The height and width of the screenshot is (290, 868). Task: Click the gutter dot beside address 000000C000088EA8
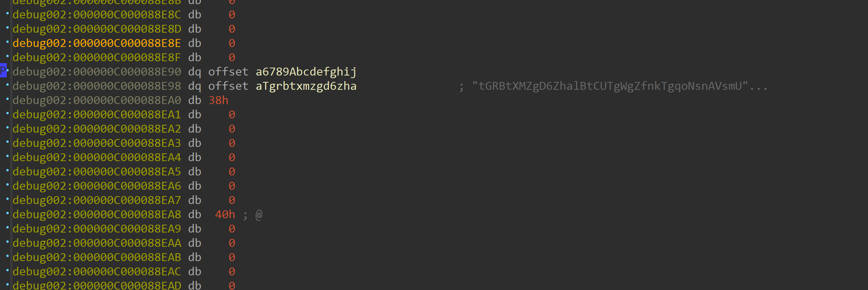[8, 213]
